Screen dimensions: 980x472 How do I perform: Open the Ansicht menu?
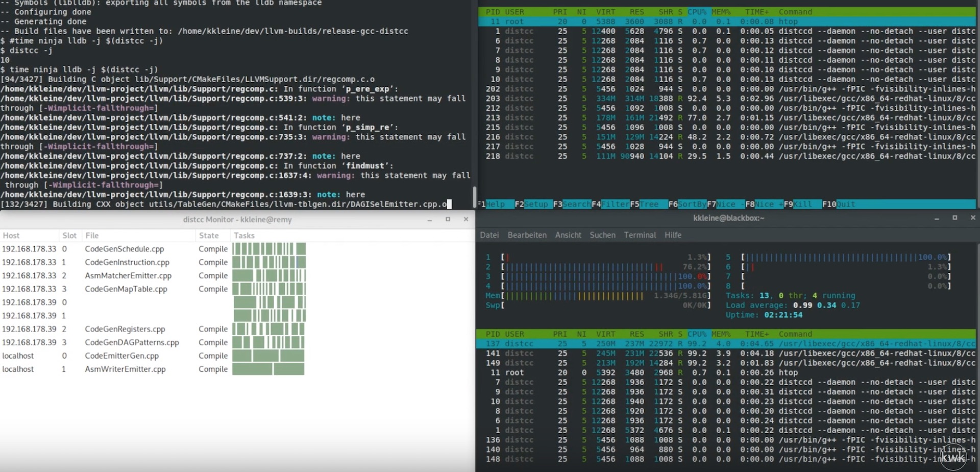568,235
